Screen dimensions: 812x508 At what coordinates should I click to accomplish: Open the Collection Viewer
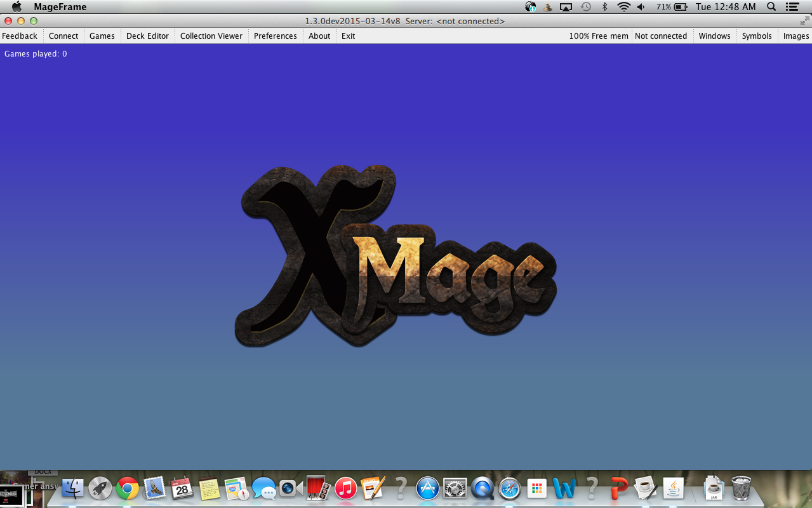click(211, 36)
